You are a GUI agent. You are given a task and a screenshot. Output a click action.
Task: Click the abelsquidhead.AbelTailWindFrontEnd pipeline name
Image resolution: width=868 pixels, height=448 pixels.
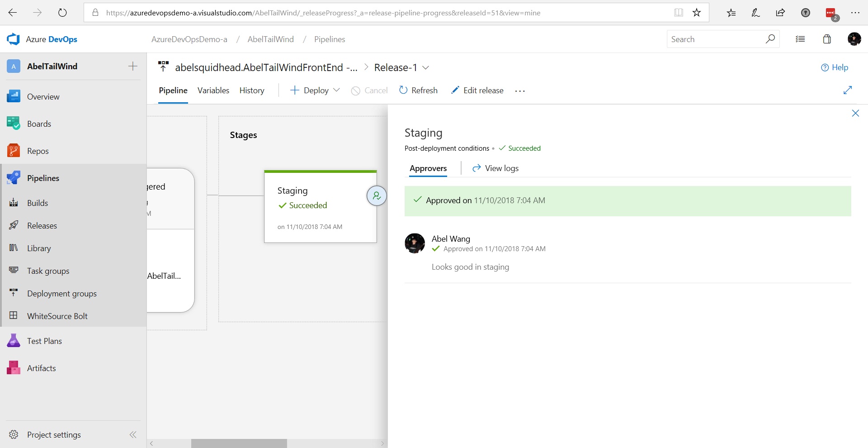(x=266, y=67)
